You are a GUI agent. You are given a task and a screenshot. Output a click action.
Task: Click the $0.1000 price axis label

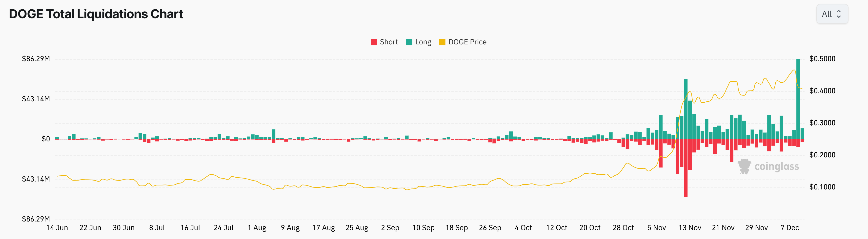click(x=822, y=187)
